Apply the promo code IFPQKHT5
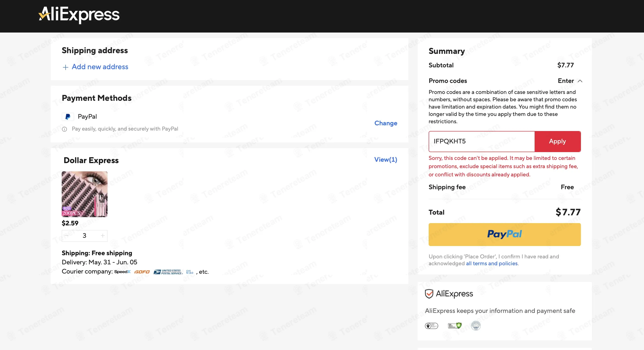Screen dimensions: 644x350 tap(558, 141)
